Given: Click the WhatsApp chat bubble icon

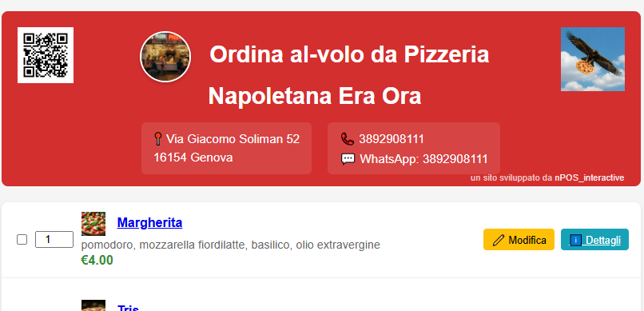Looking at the screenshot, I should click(x=348, y=158).
